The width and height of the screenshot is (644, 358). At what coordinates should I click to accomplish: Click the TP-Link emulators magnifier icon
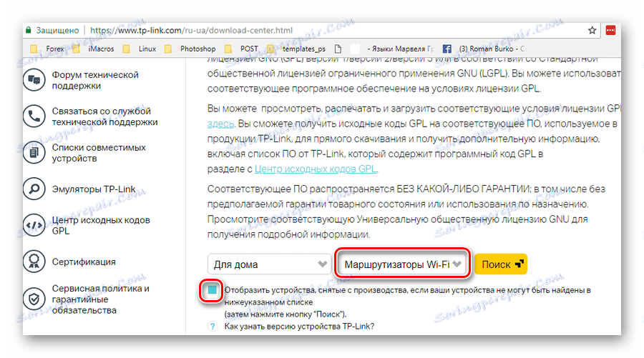[x=34, y=189]
